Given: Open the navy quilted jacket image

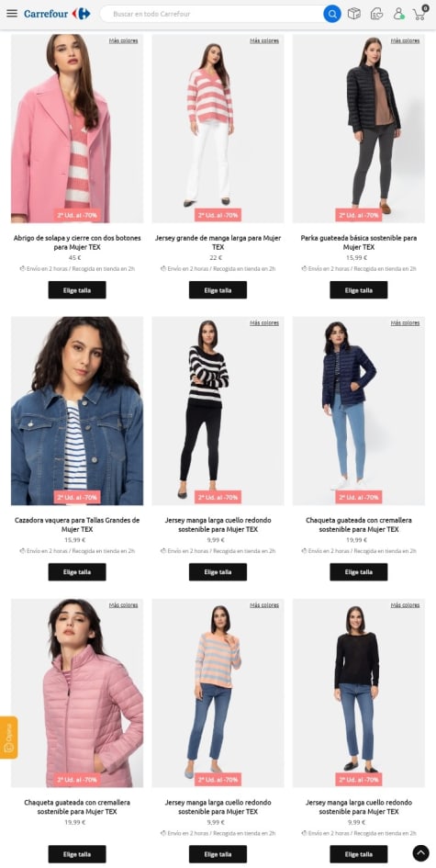Looking at the screenshot, I should tap(359, 411).
